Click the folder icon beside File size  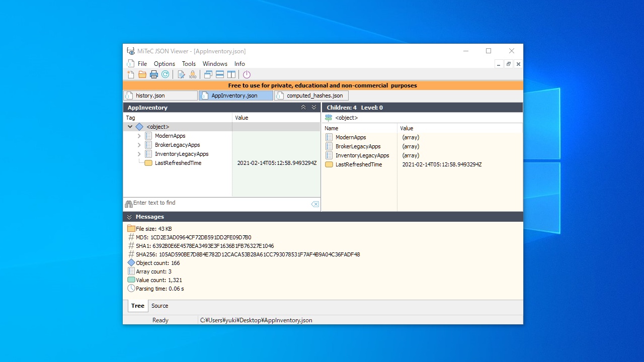click(x=131, y=229)
